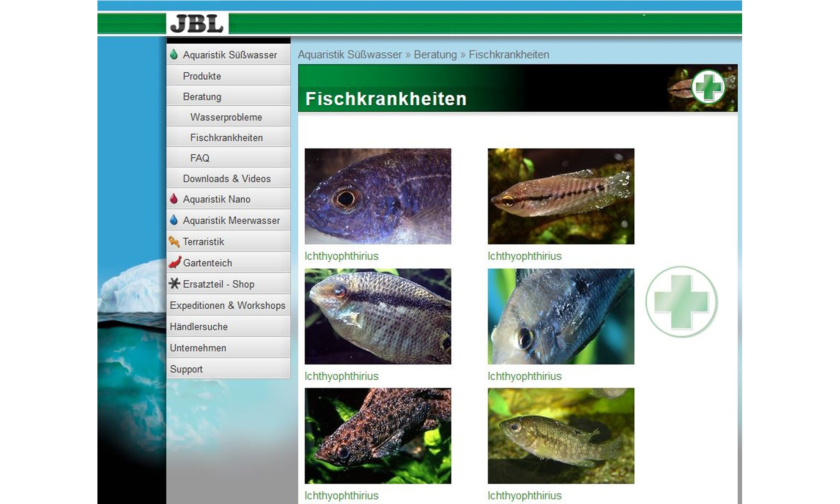Click Aquaristik Süßwasser in the breadcrumb
This screenshot has height=504, width=840.
350,55
